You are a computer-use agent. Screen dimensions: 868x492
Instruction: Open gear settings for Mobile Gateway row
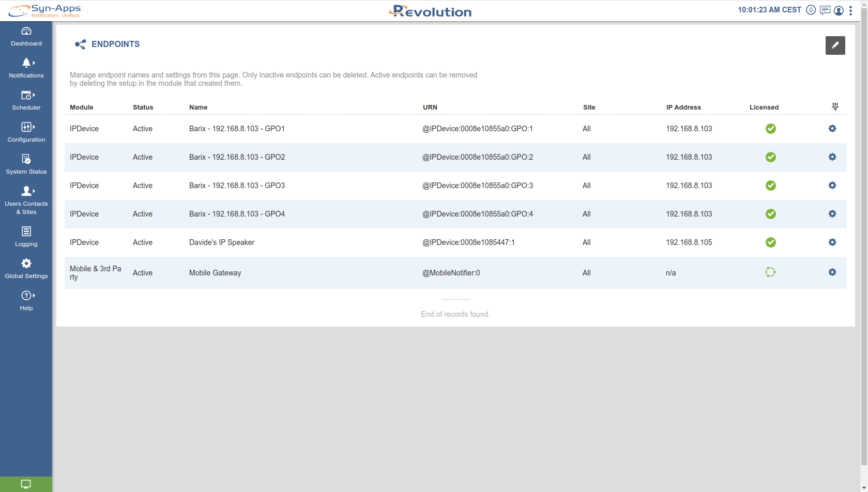click(x=832, y=272)
